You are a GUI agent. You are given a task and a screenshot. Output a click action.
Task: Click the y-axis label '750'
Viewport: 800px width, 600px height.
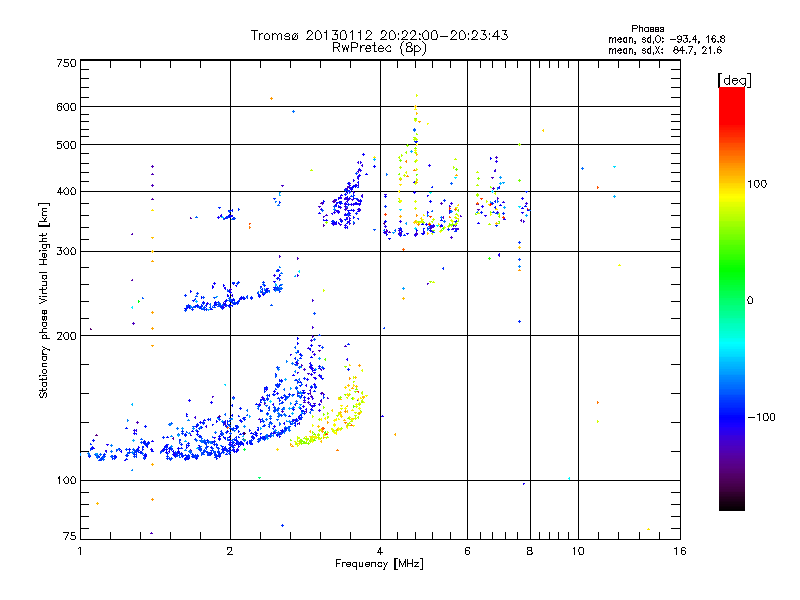(x=66, y=63)
